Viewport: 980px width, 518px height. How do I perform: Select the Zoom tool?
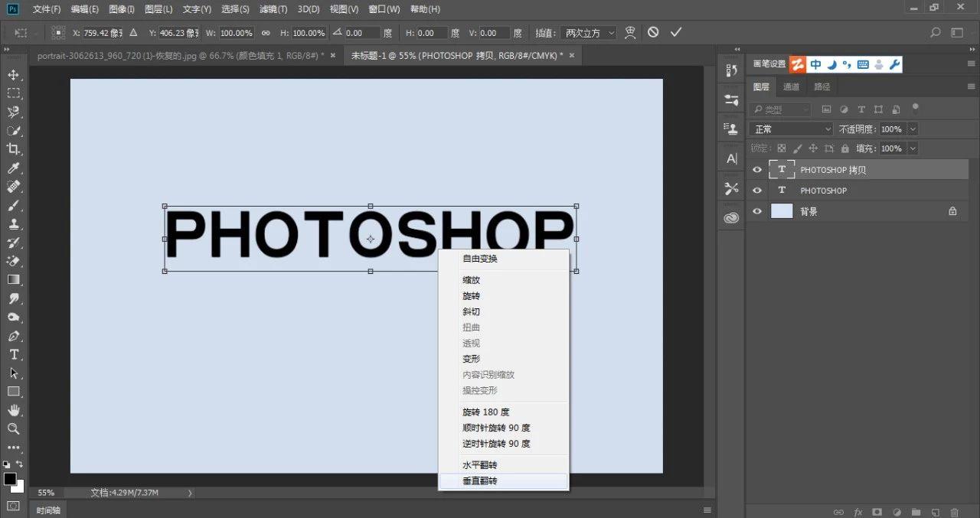pyautogui.click(x=13, y=428)
